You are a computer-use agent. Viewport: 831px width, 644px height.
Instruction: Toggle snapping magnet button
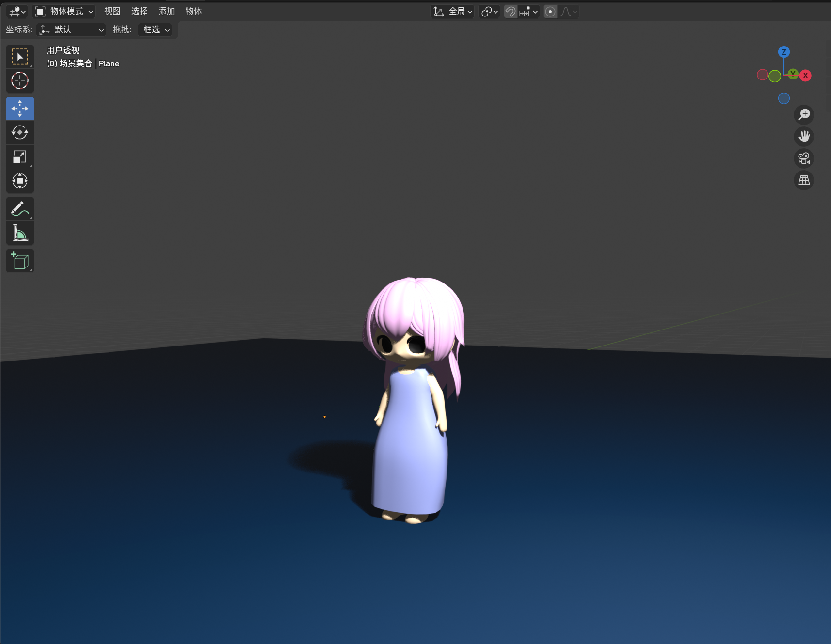pos(511,12)
